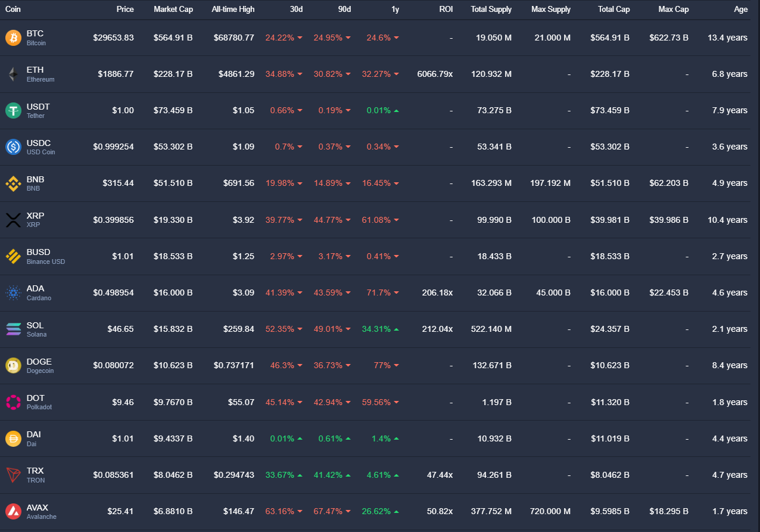
Task: Click BNB market cap $51.510 B
Action: coord(173,183)
